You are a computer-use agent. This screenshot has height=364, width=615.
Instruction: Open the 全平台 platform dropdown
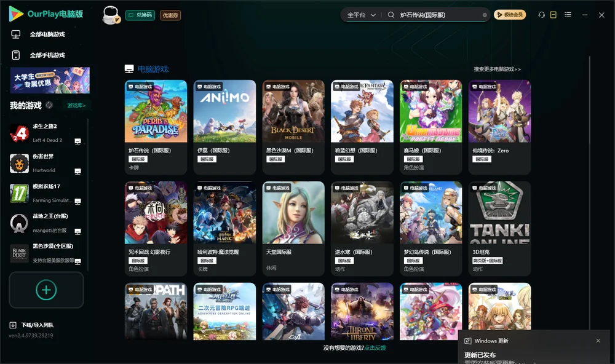point(361,15)
